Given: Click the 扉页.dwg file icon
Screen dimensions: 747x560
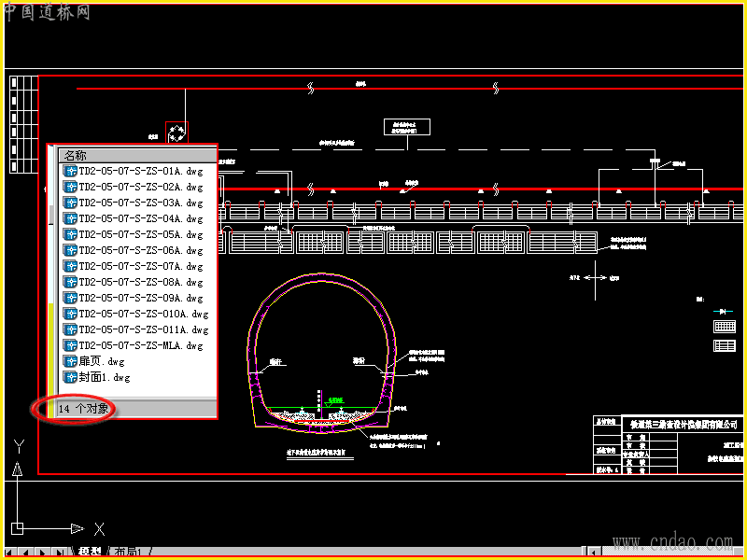Looking at the screenshot, I should click(x=70, y=361).
